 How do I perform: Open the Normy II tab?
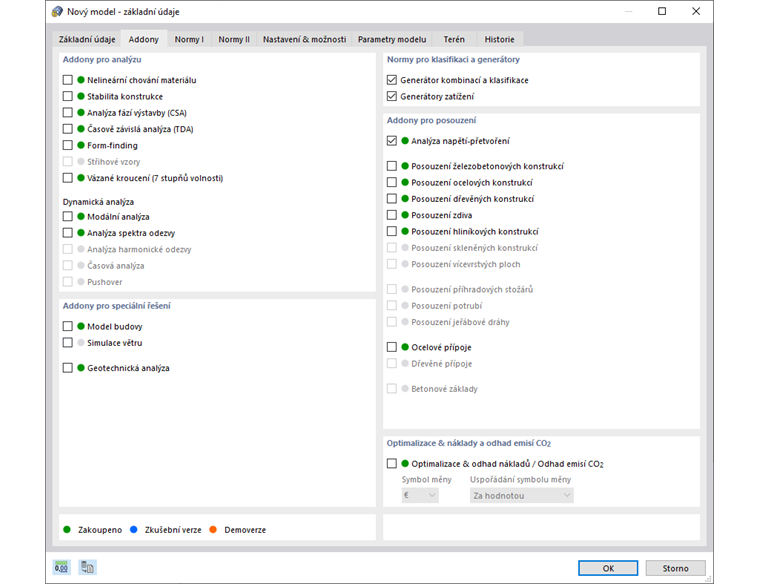tap(234, 39)
